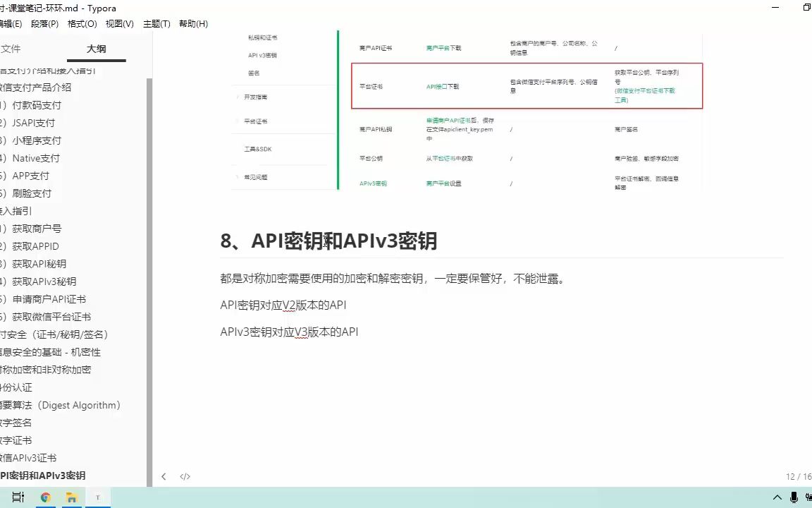
Task: Click the Typora icon in the taskbar
Action: click(98, 497)
